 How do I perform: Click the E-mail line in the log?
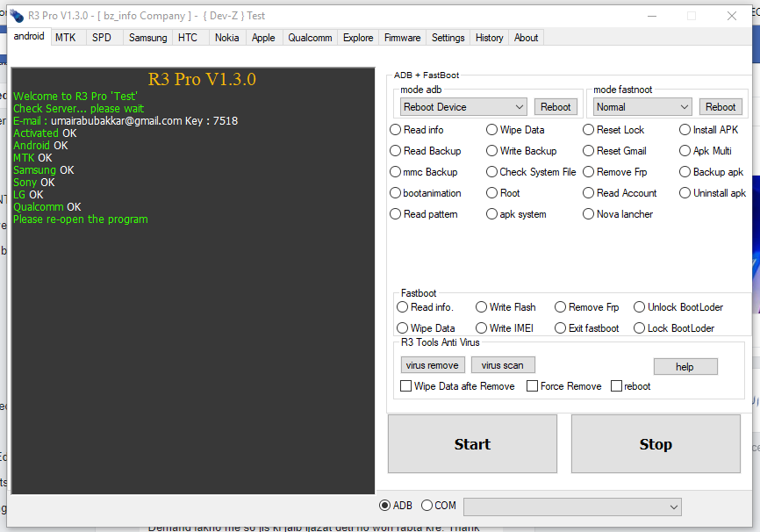(x=125, y=121)
